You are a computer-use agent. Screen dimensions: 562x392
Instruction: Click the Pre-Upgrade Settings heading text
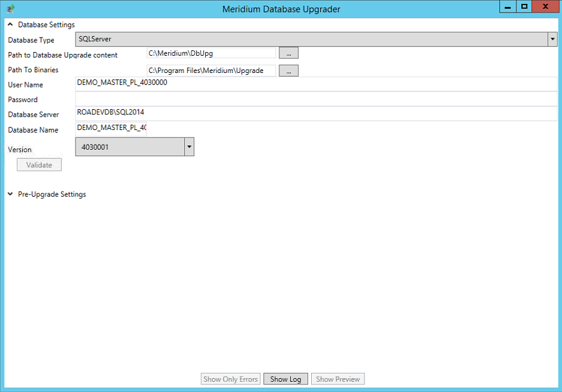(52, 194)
